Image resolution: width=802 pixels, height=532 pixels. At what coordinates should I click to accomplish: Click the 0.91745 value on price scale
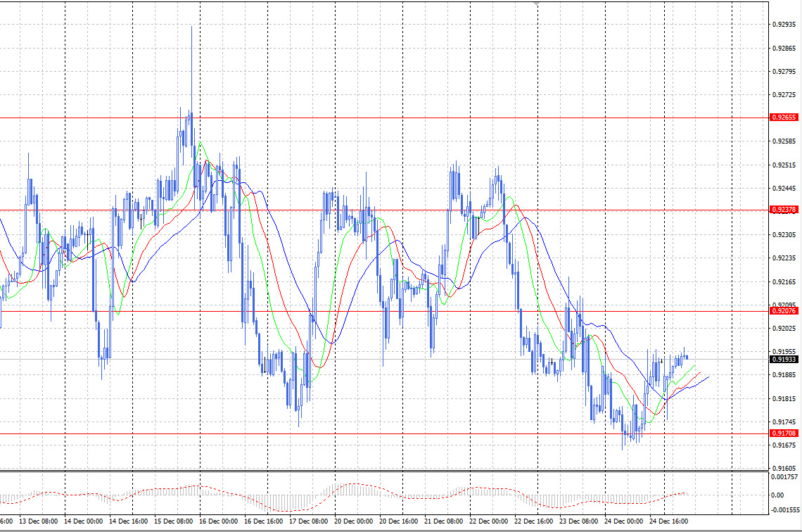pyautogui.click(x=784, y=422)
